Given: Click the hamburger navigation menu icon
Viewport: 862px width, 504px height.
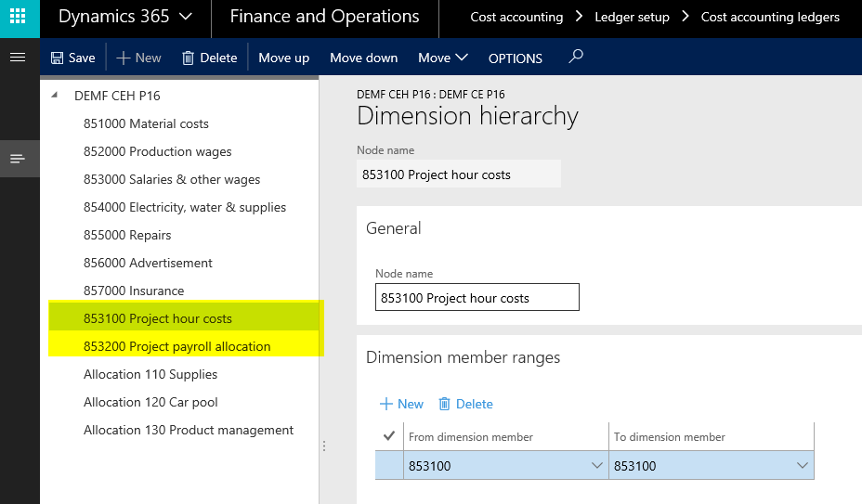Looking at the screenshot, I should [18, 58].
